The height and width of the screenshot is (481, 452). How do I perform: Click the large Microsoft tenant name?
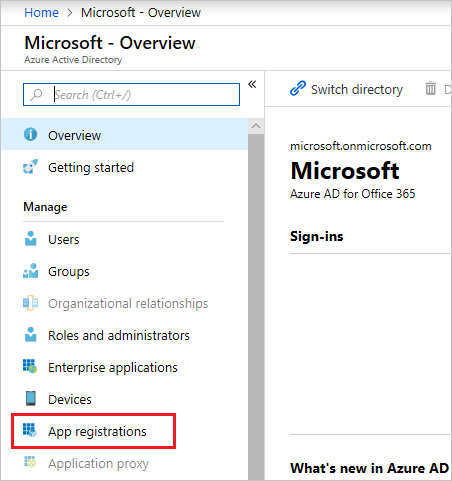[x=345, y=170]
